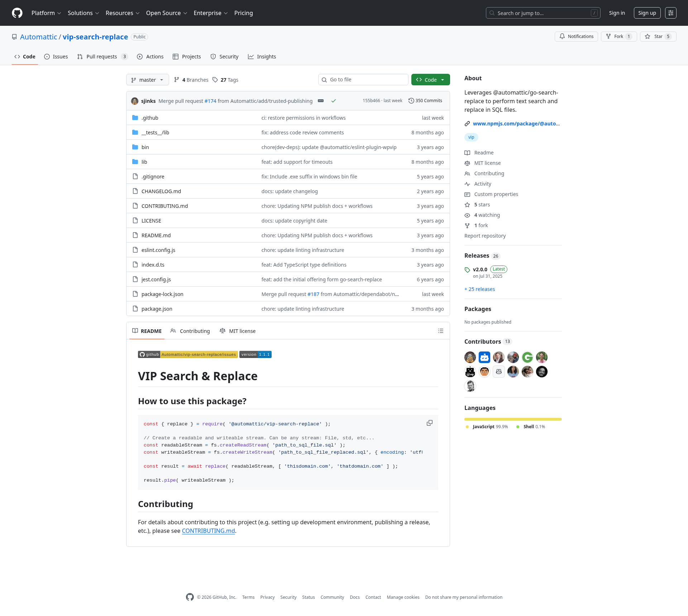This screenshot has height=616, width=688.
Task: View the green commit status checkmark
Action: [x=334, y=101]
